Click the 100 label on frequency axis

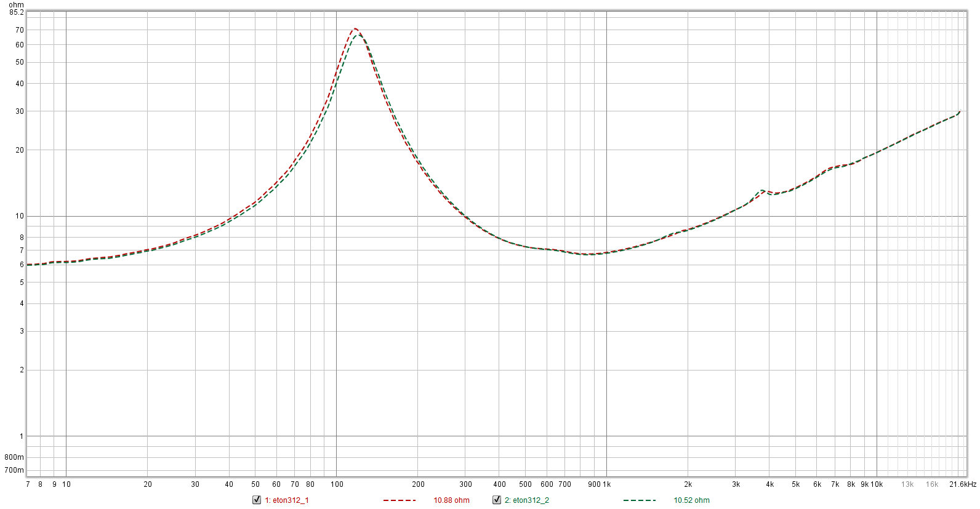337,484
